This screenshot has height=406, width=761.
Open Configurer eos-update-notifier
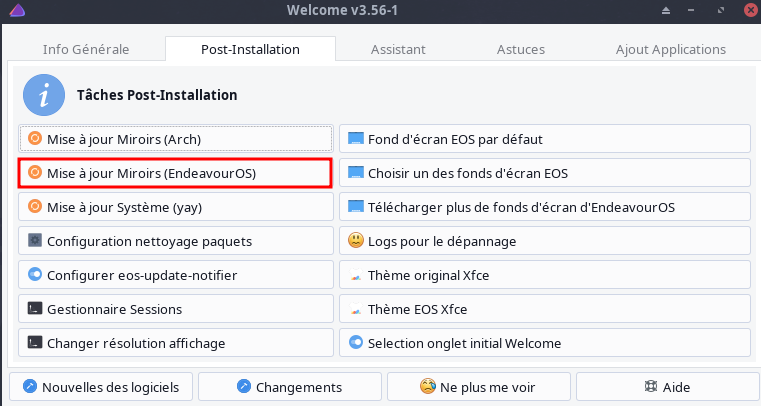[175, 275]
